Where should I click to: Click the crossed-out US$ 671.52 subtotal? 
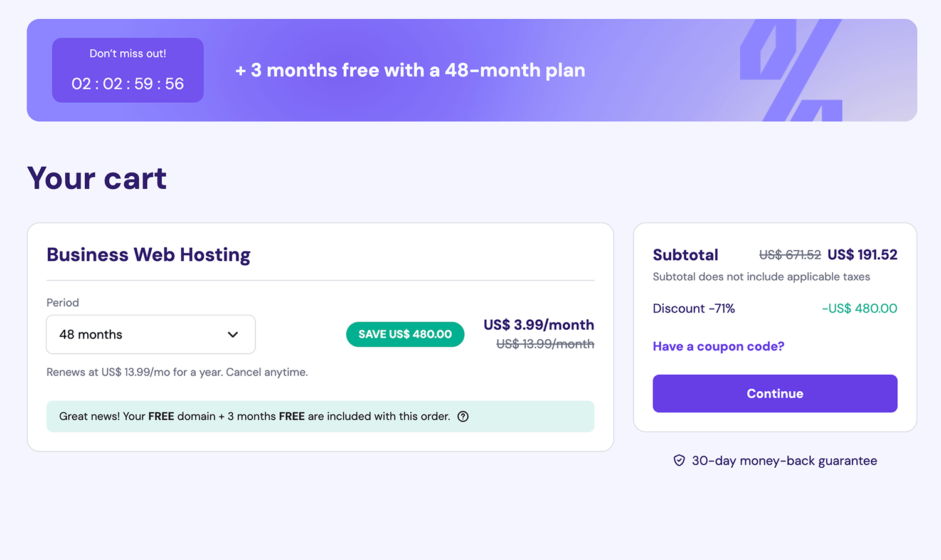(x=790, y=255)
